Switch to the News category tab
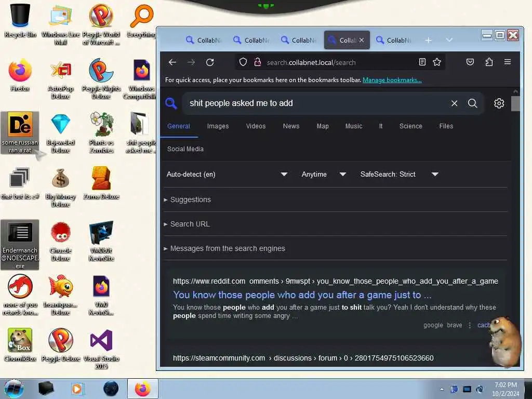The height and width of the screenshot is (399, 532). pyautogui.click(x=291, y=126)
